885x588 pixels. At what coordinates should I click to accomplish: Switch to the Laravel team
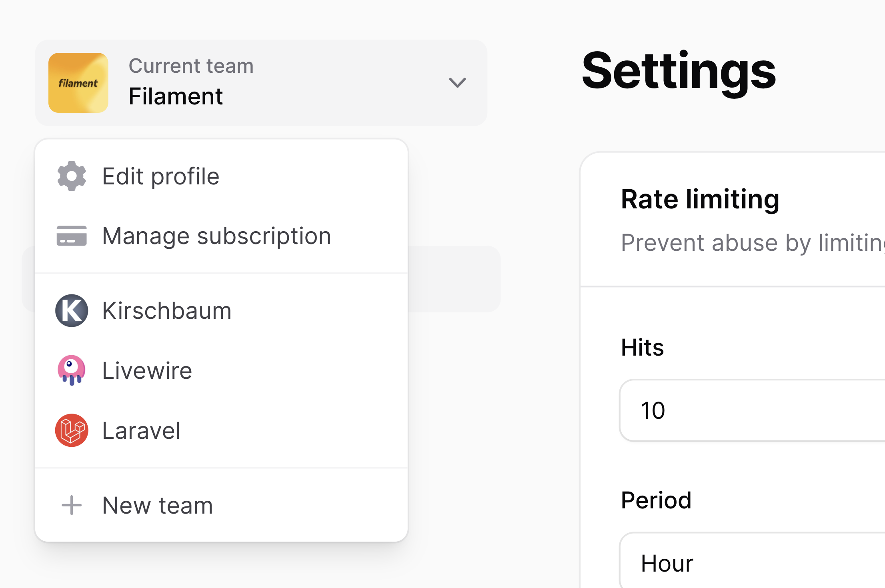click(x=141, y=430)
